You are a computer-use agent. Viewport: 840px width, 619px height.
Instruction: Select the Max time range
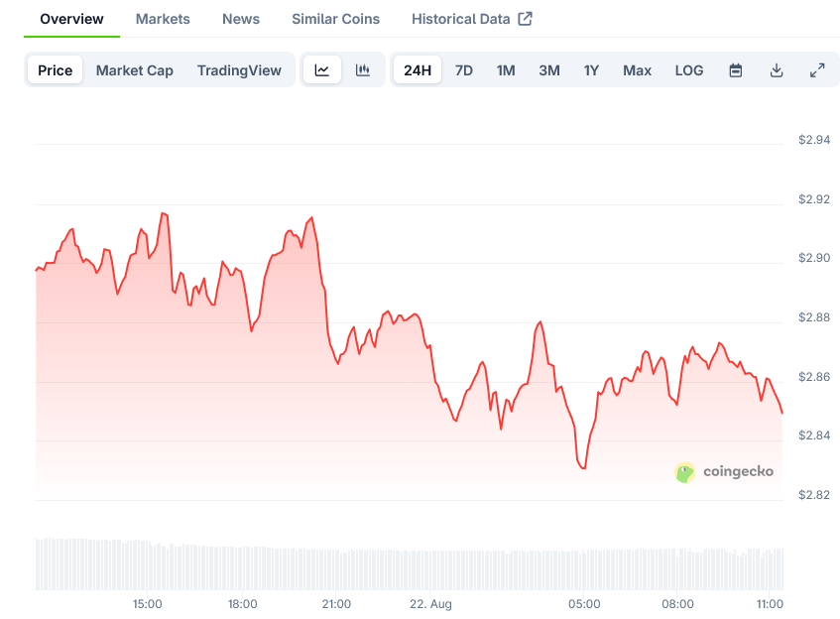pyautogui.click(x=637, y=70)
